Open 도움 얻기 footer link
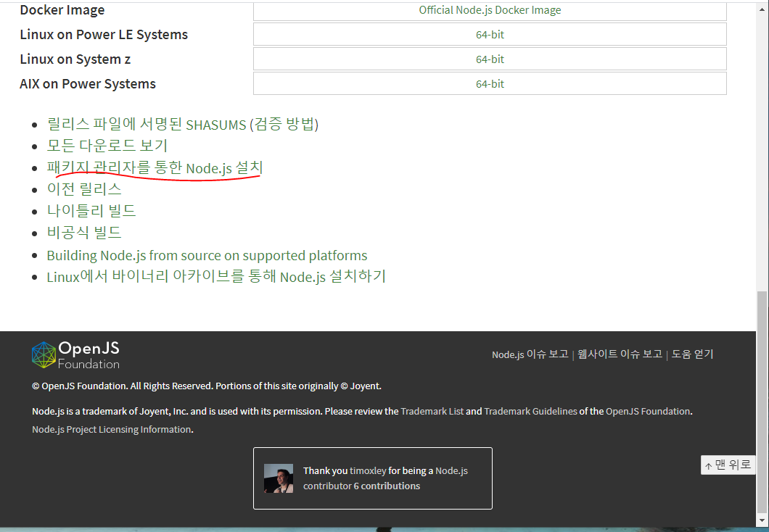This screenshot has width=769, height=532. [692, 354]
